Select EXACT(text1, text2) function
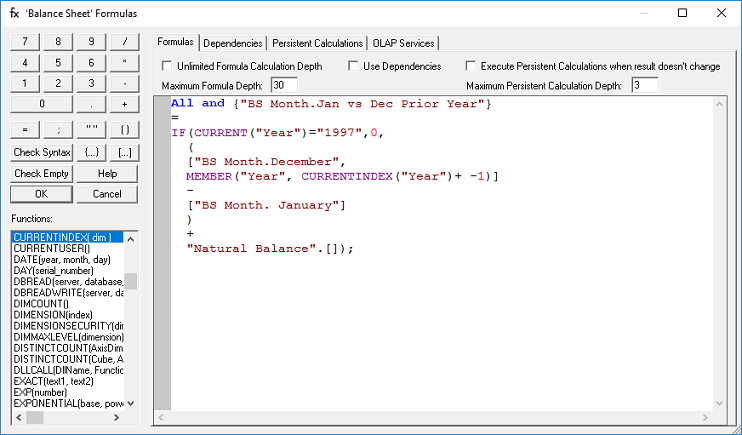Screen dimensions: 742x435 (68, 382)
